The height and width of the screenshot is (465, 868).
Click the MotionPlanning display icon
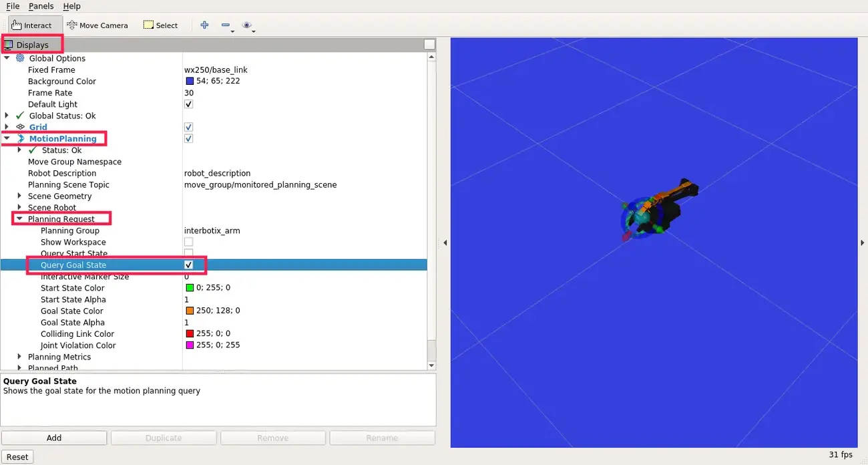(x=21, y=138)
